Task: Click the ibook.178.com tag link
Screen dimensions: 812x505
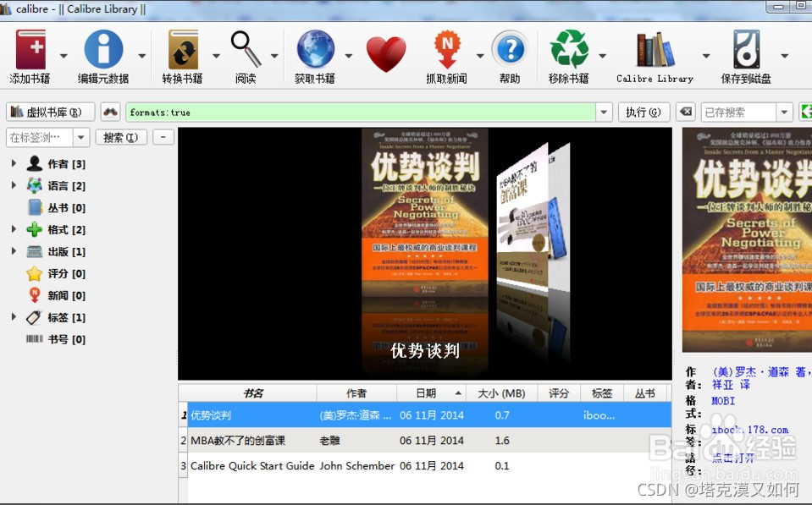Action: point(750,430)
